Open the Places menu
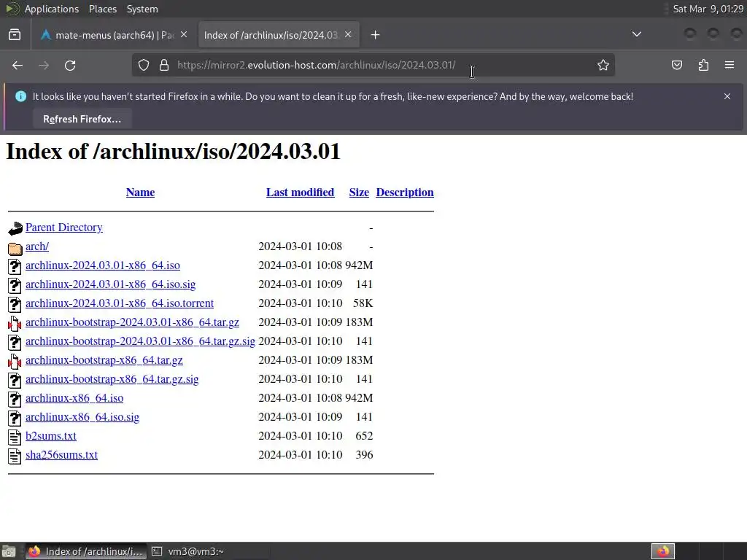The height and width of the screenshot is (560, 747). click(x=102, y=9)
